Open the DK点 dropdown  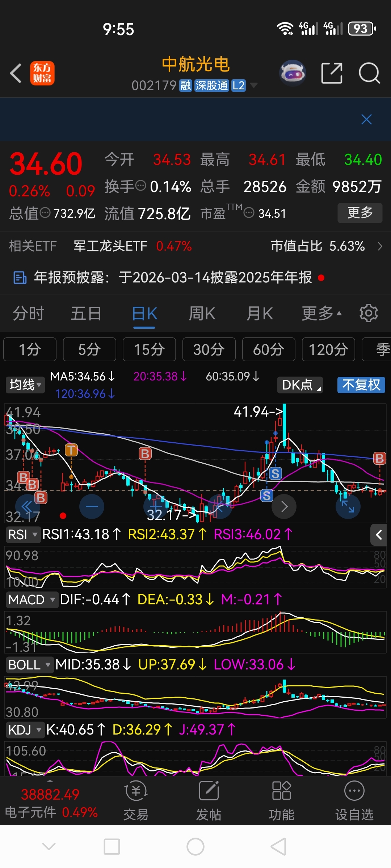pos(300,385)
